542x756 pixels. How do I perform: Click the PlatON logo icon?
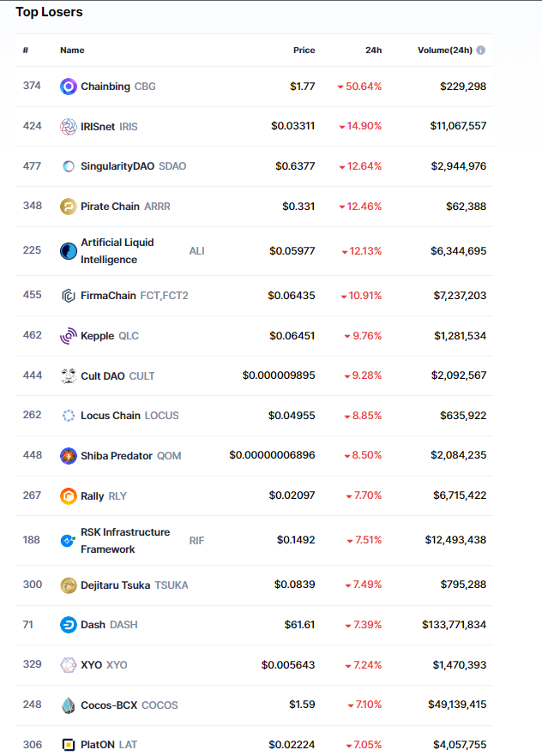coord(69,745)
